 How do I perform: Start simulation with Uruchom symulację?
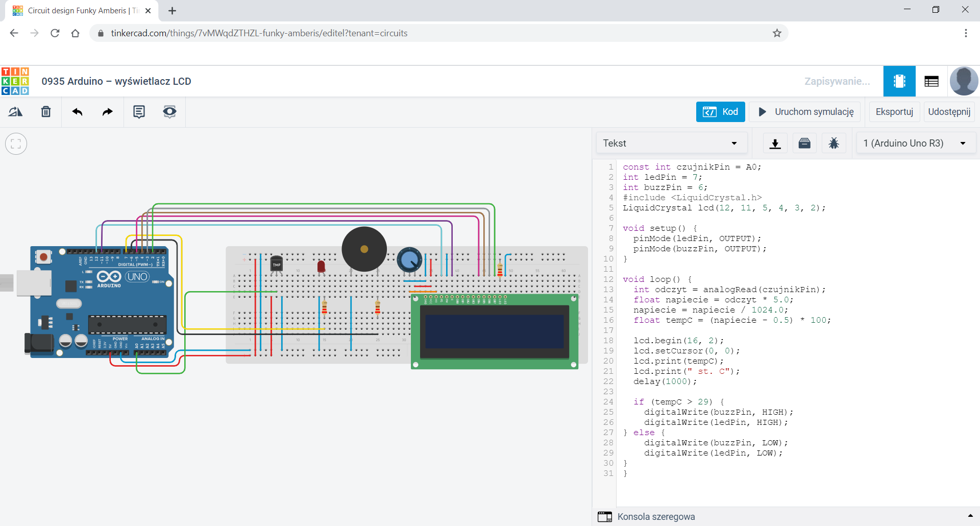805,112
